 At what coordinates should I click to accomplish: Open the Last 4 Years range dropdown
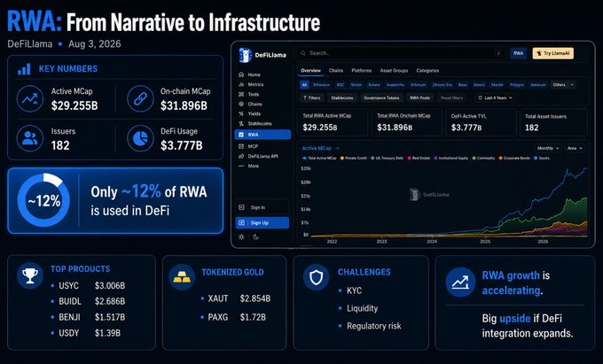tap(495, 98)
